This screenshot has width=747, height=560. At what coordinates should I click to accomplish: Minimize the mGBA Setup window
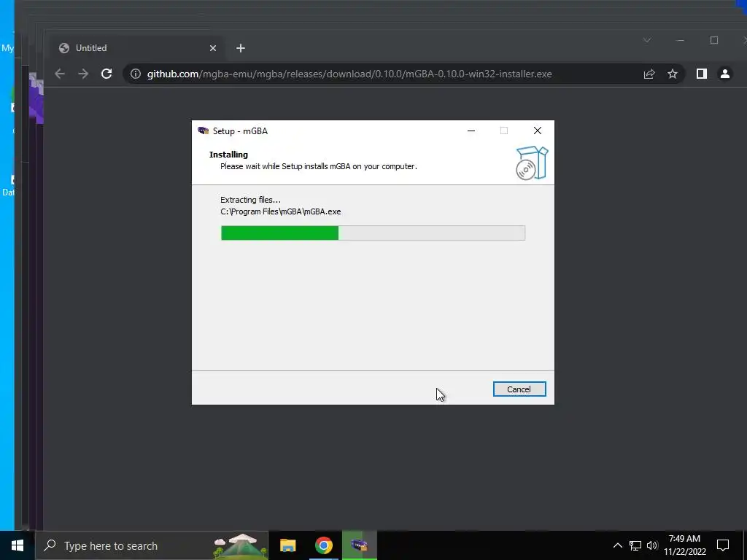click(x=471, y=131)
